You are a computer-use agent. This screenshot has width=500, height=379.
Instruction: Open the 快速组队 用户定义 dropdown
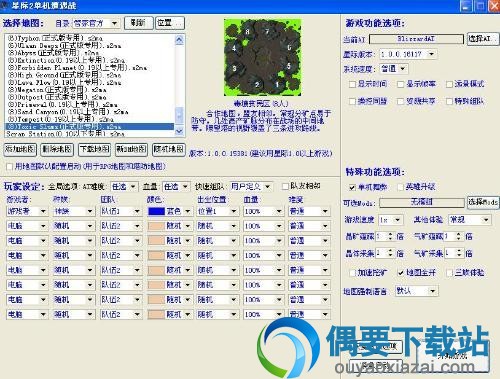click(x=251, y=186)
